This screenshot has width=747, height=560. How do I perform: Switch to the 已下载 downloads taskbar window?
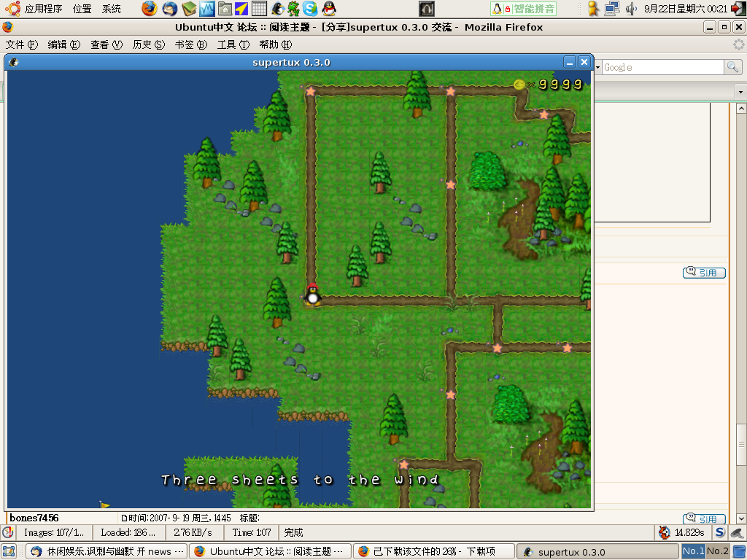click(x=434, y=551)
